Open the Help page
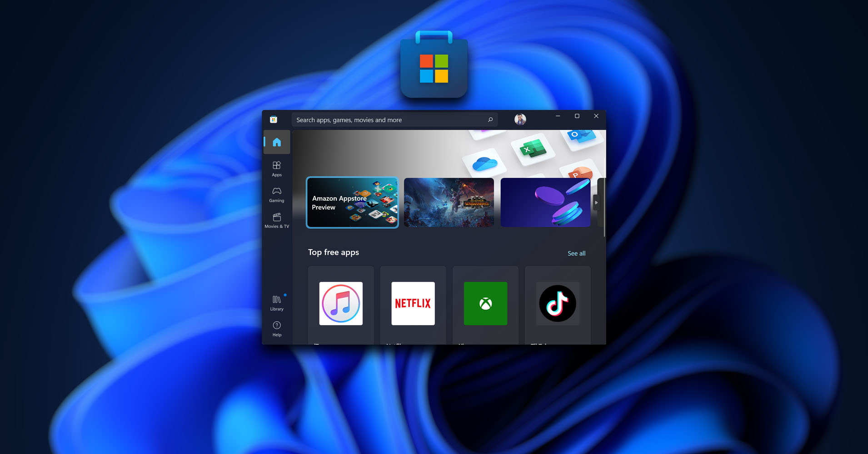 point(276,329)
